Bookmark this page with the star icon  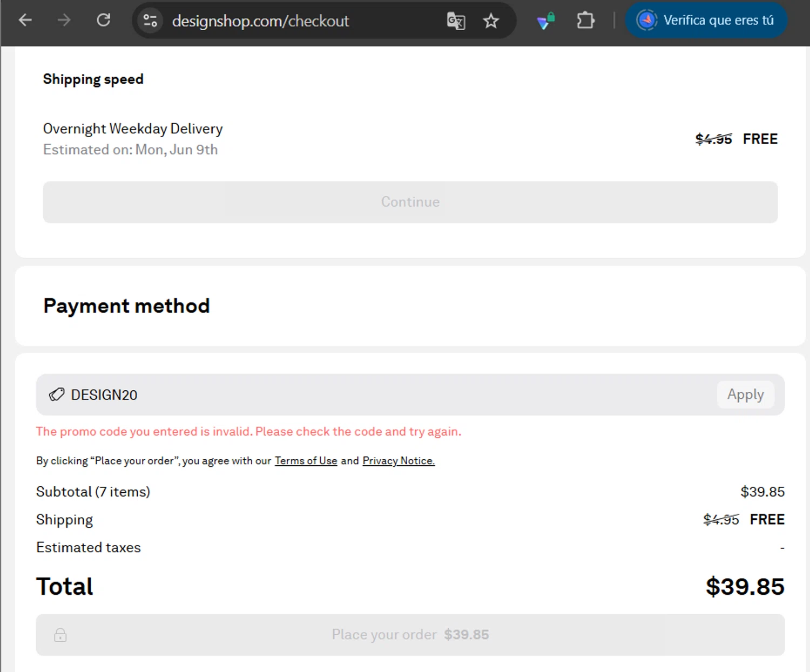coord(491,21)
